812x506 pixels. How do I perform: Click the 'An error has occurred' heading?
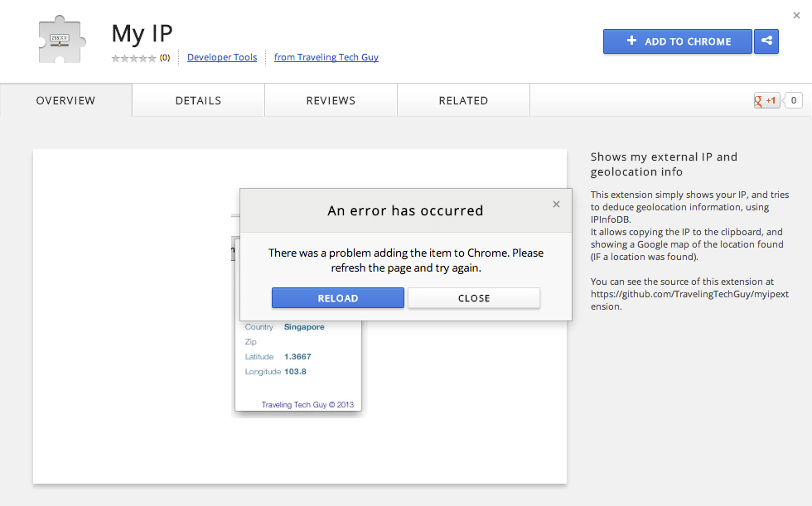[405, 210]
